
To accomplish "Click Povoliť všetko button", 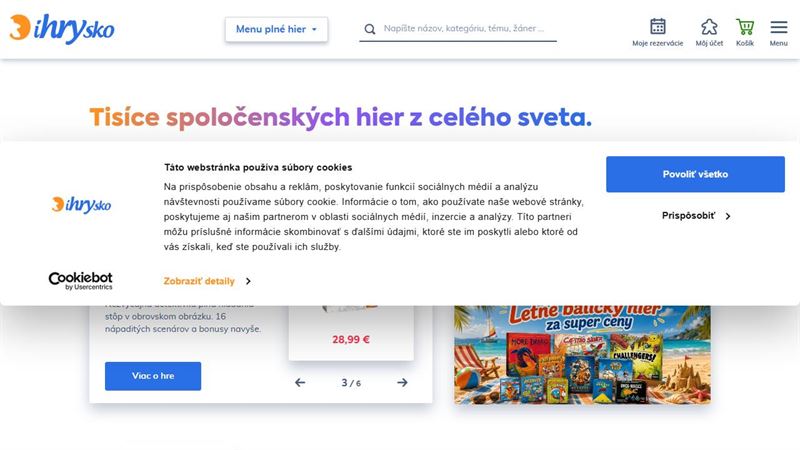I will (x=695, y=174).
